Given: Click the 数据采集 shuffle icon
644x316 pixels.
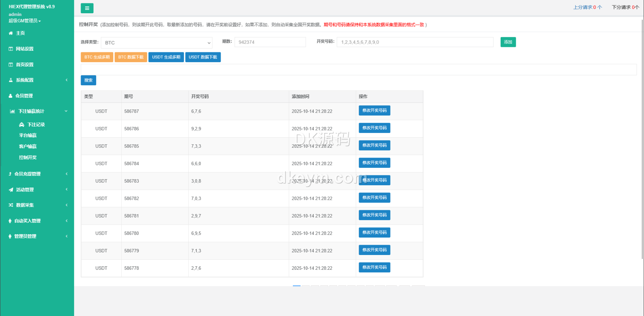Looking at the screenshot, I should pyautogui.click(x=11, y=205).
